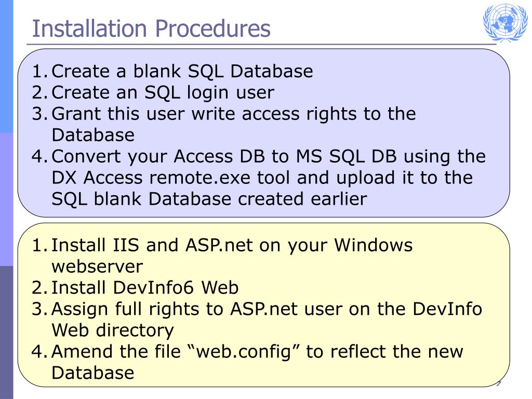Image resolution: width=532 pixels, height=399 pixels.
Task: Click the slide page number
Action: (x=499, y=384)
